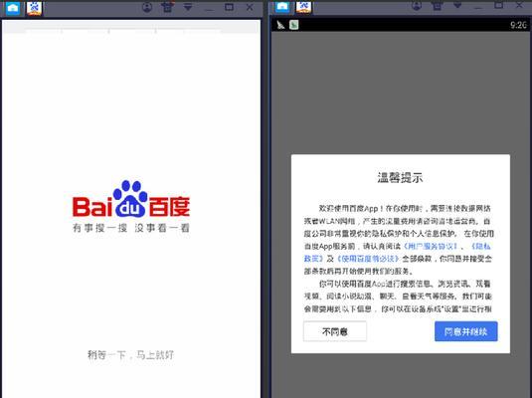
Task: Click the signal status icon in Android bar
Action: click(x=280, y=25)
